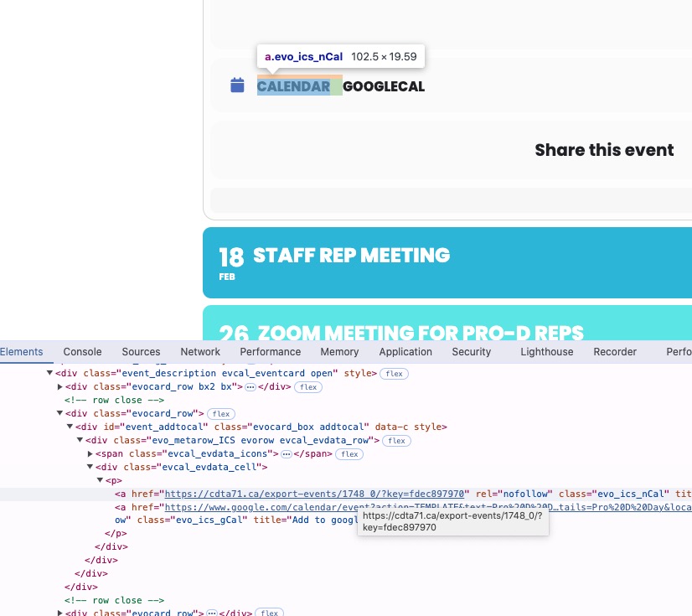Screen dimensions: 692x616
Task: Click ellipsis in evcal_evdata_icons span
Action: (x=286, y=454)
